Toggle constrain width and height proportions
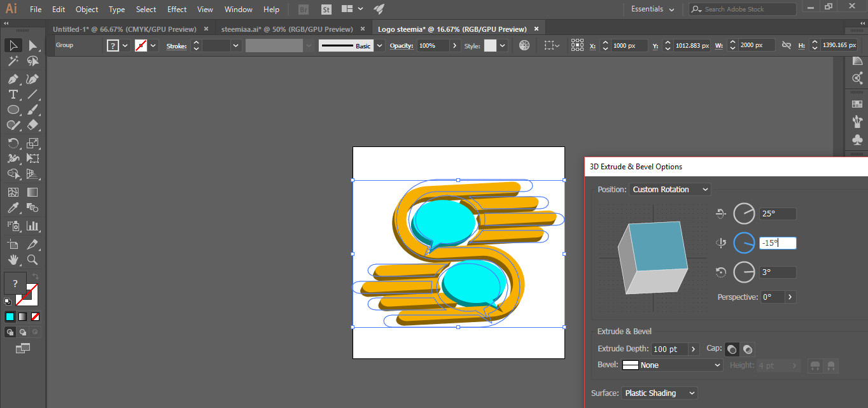This screenshot has height=408, width=868. tap(787, 46)
